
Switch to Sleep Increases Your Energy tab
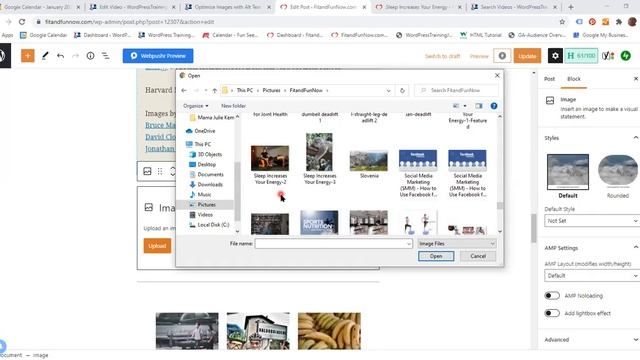[418, 7]
